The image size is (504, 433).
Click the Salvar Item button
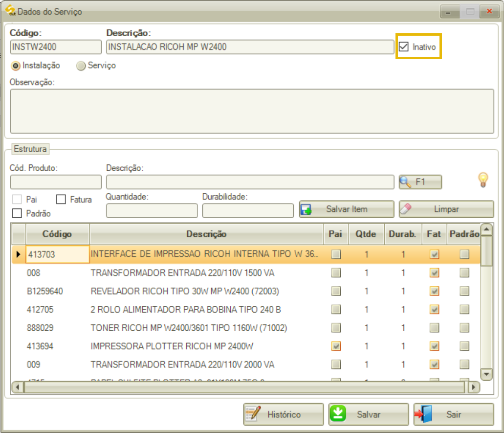click(x=347, y=209)
